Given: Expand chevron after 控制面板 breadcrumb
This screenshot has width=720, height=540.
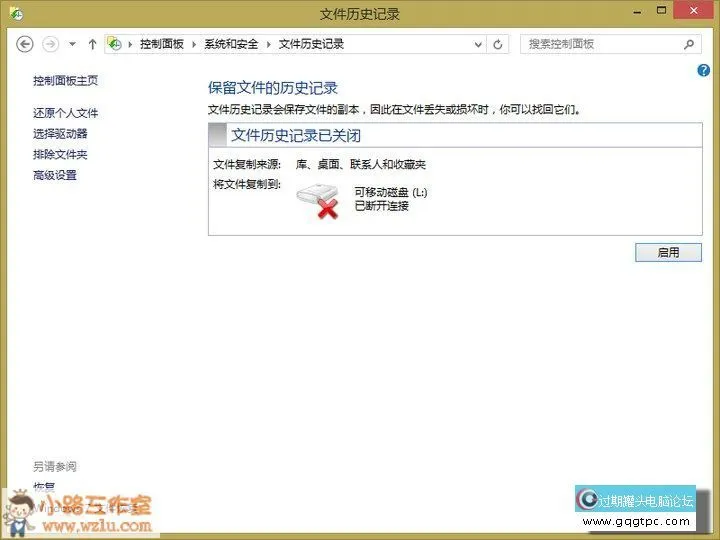Looking at the screenshot, I should (194, 45).
